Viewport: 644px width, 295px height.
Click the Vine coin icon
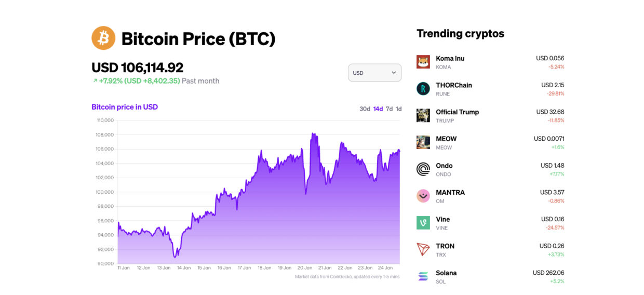point(423,223)
